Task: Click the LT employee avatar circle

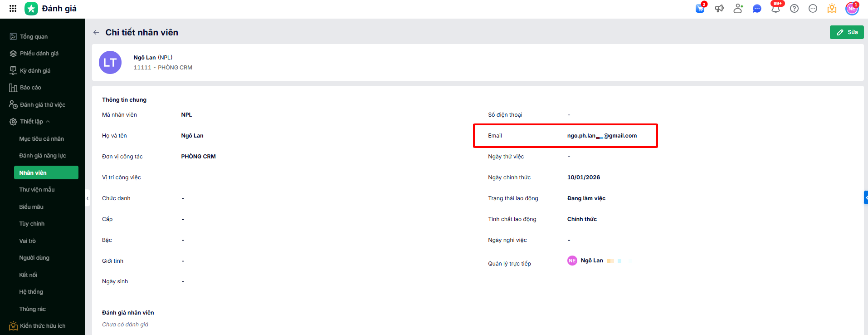Action: pos(110,63)
